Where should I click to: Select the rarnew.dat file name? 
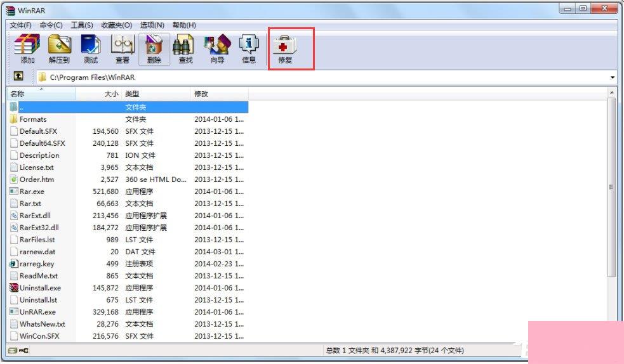coord(37,252)
